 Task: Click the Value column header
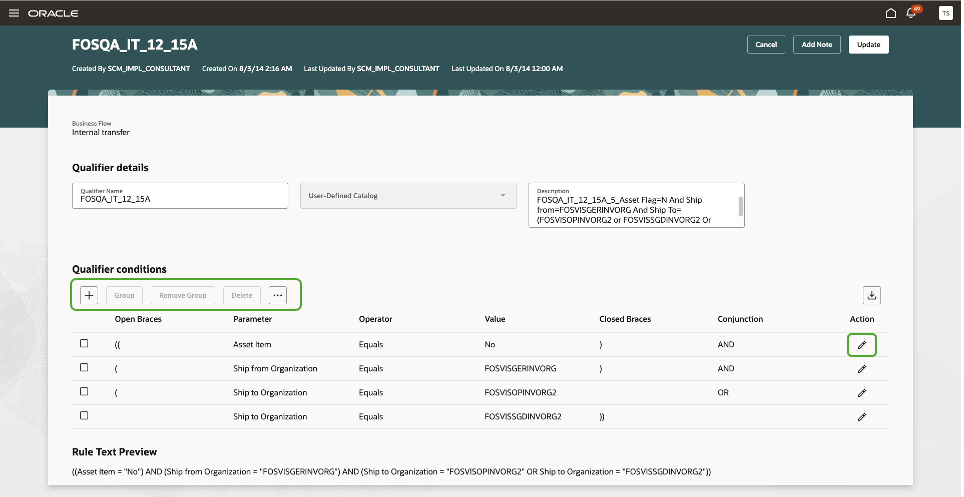pyautogui.click(x=495, y=319)
